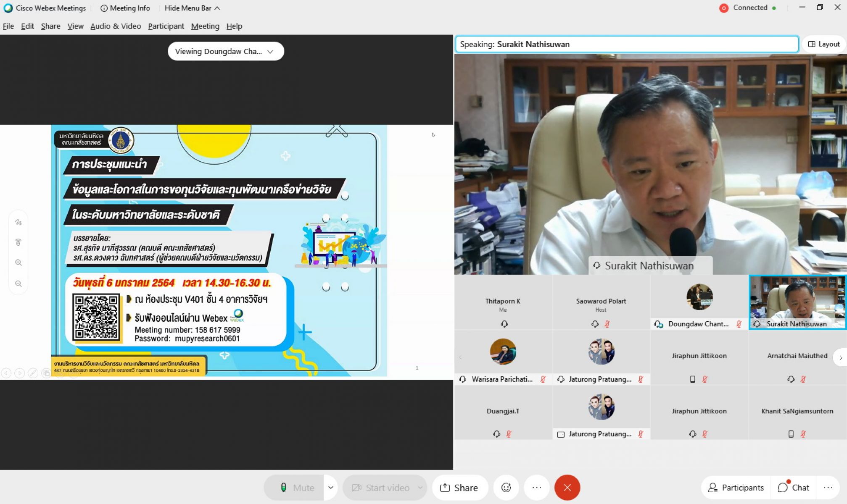Click the Khanit SaNgiamsuntorn name text
847x504 pixels.
(797, 411)
